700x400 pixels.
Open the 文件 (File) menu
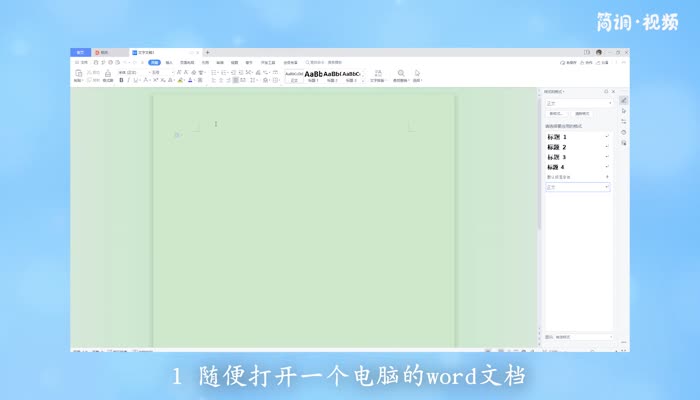click(83, 62)
